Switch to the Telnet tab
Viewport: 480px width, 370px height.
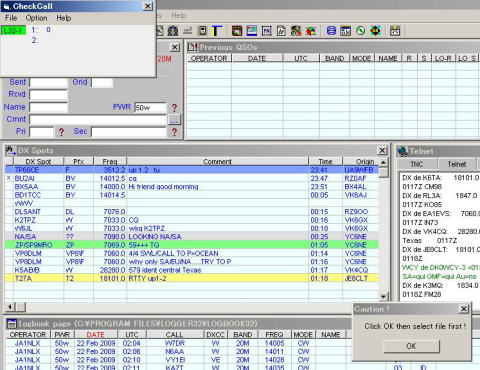(x=457, y=164)
